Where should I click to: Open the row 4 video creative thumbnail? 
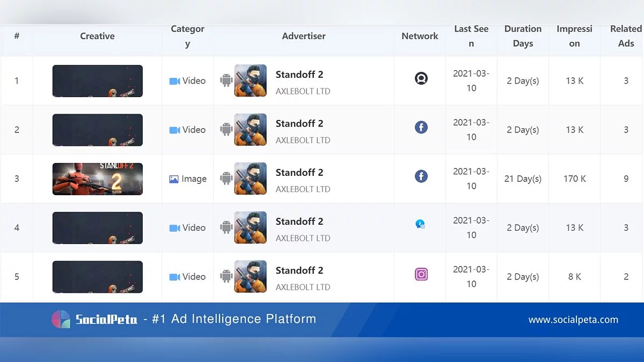point(97,228)
